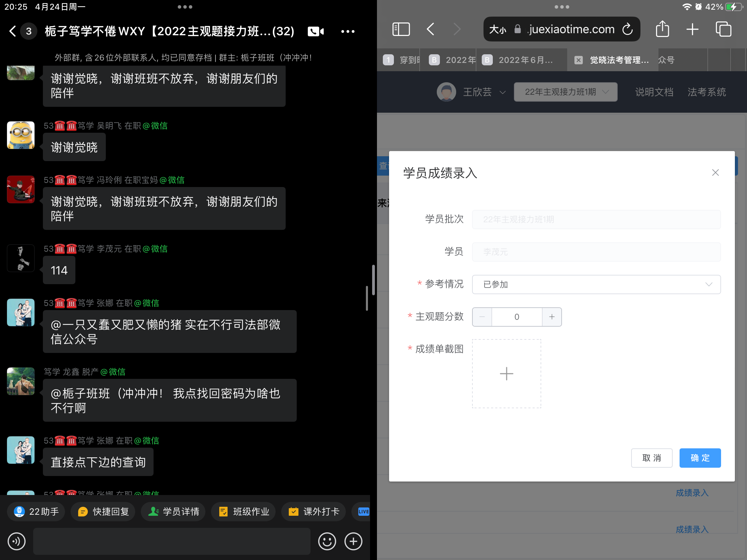Go back from the chat group
The image size is (747, 560).
pyautogui.click(x=13, y=31)
